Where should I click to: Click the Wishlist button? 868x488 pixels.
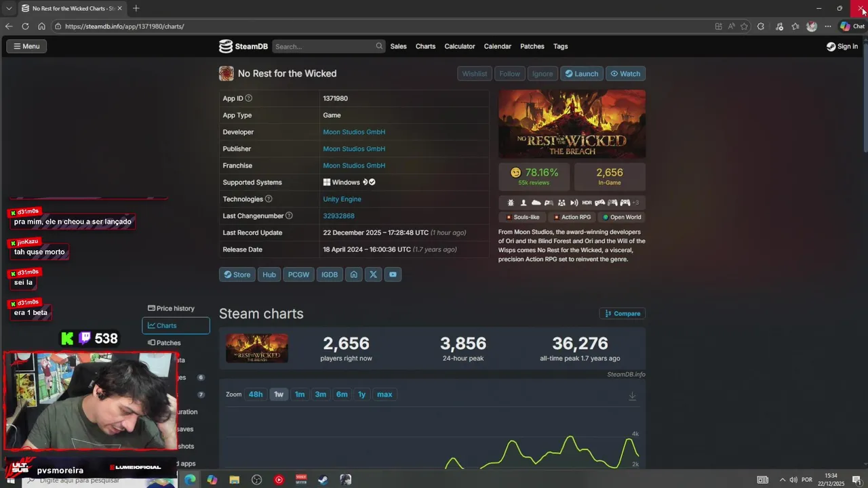tap(475, 74)
